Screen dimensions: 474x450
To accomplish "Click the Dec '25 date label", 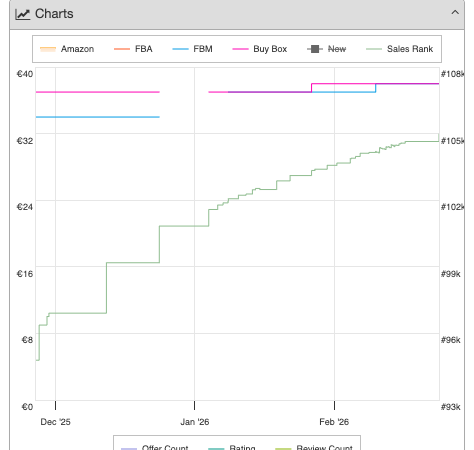I will [x=55, y=422].
